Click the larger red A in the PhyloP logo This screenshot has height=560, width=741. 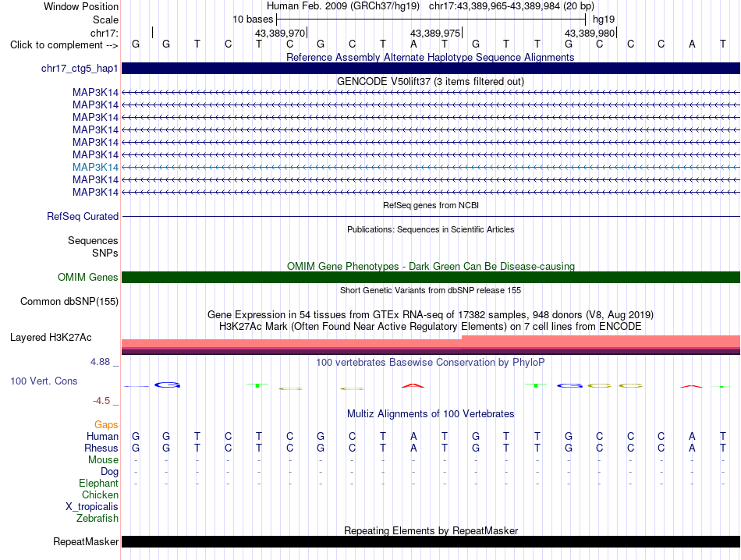[413, 385]
